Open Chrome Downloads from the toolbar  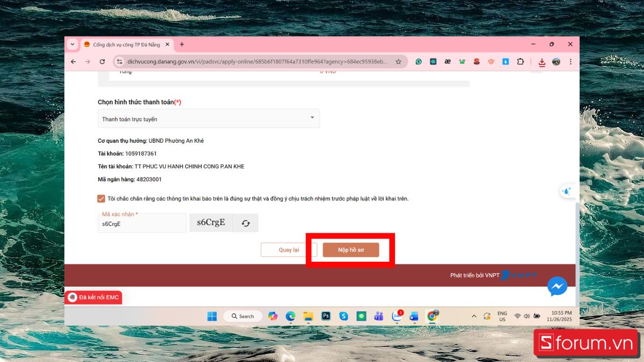(541, 62)
